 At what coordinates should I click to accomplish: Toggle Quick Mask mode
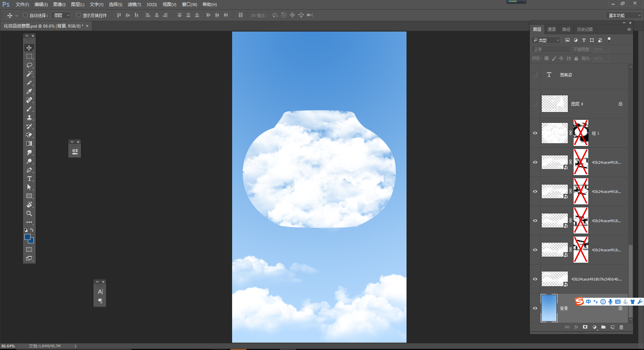tap(29, 250)
